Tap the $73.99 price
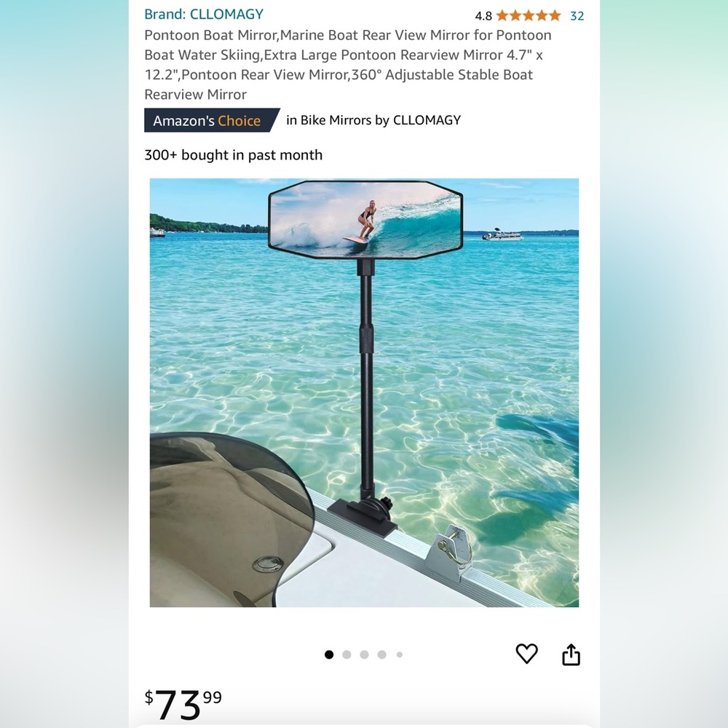The image size is (728, 728). (183, 703)
